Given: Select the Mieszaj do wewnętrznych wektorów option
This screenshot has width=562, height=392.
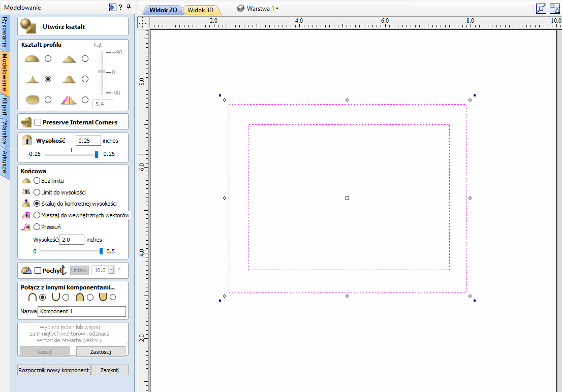Looking at the screenshot, I should pos(37,215).
